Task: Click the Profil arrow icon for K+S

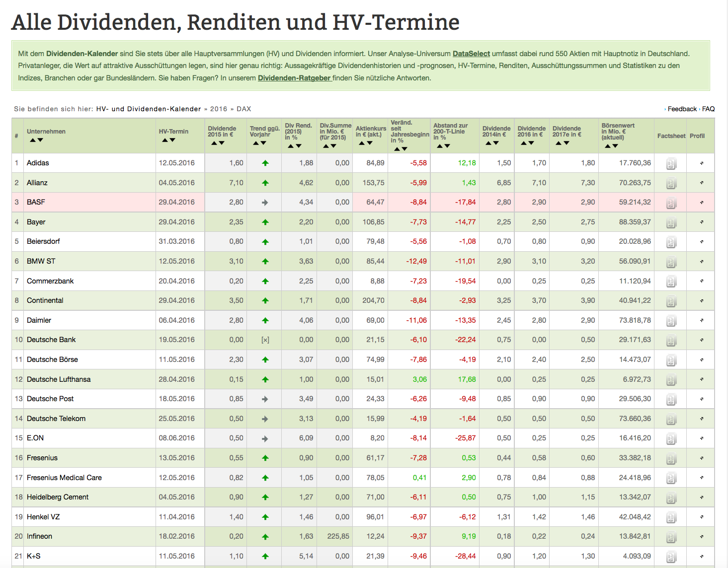Action: coord(702,556)
